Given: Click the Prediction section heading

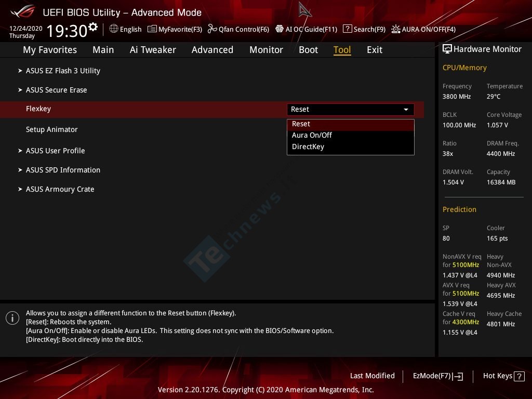Looking at the screenshot, I should [x=459, y=209].
